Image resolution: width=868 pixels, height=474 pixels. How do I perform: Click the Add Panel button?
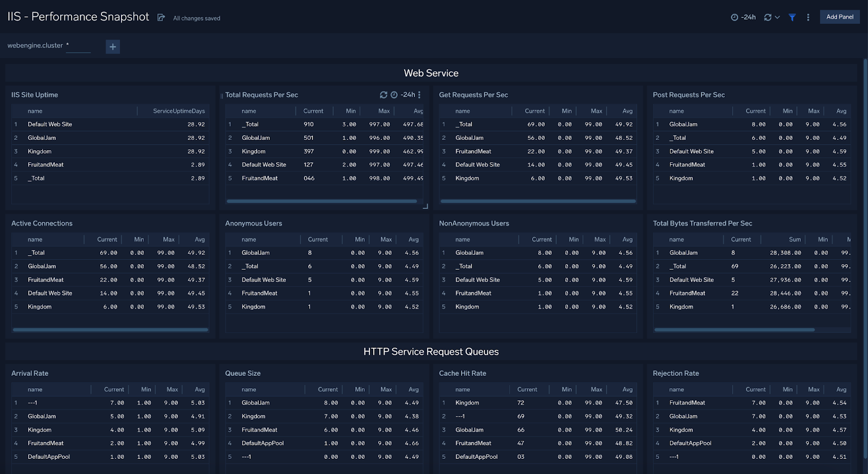pyautogui.click(x=840, y=17)
